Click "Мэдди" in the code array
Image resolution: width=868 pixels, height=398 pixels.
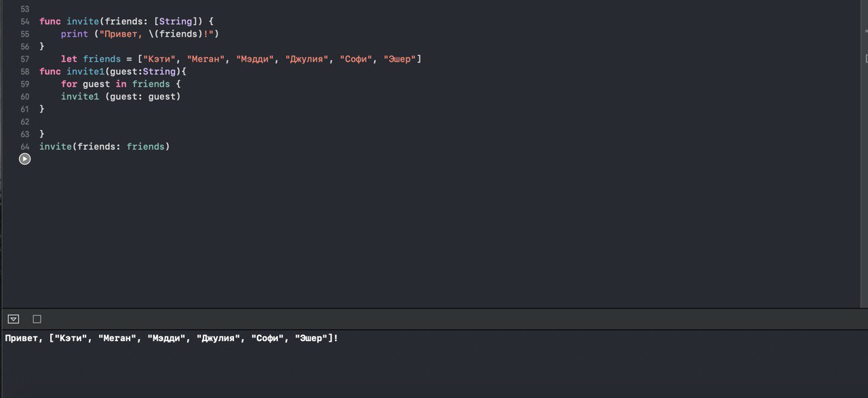coord(255,59)
